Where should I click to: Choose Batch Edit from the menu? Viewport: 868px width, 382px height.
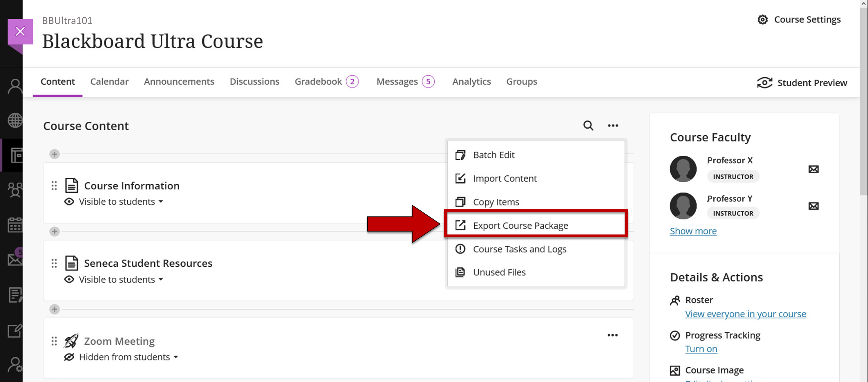(x=536, y=155)
